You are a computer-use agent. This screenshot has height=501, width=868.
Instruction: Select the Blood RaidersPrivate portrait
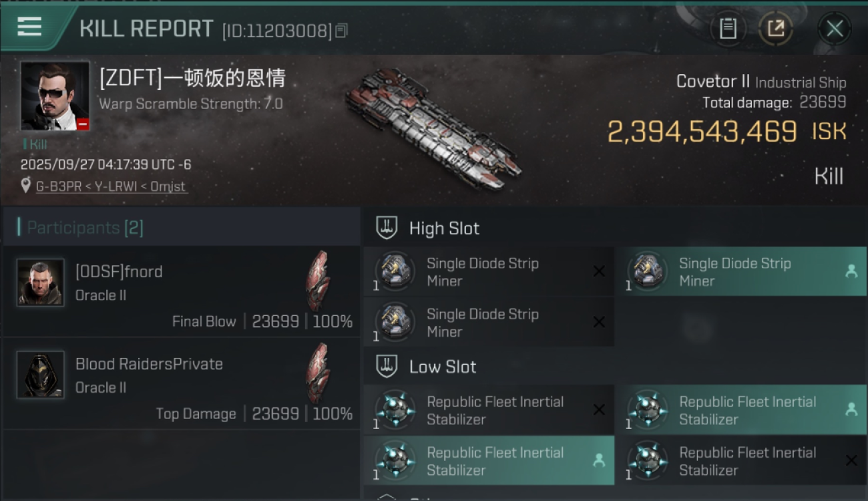pyautogui.click(x=41, y=375)
